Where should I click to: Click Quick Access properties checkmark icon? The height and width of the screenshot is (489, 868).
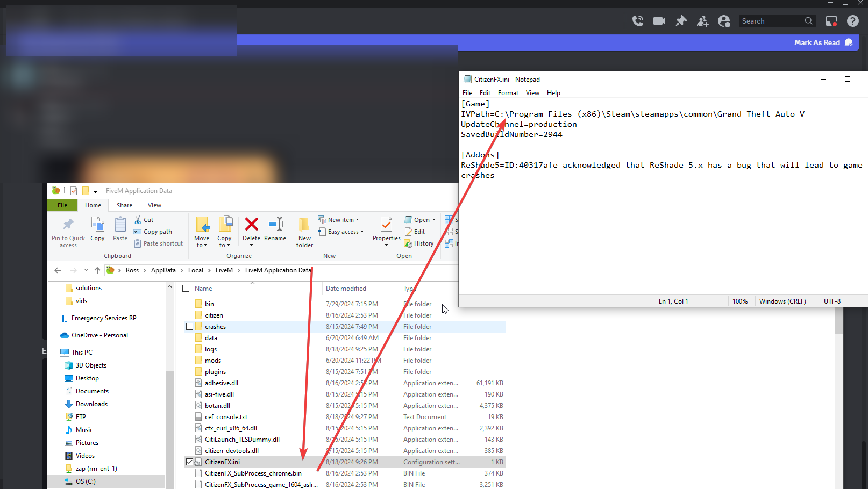74,191
